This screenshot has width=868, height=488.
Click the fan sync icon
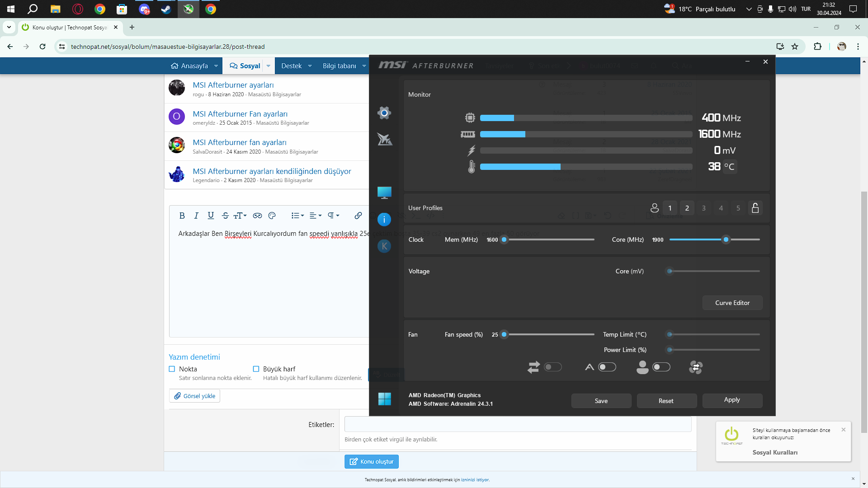pyautogui.click(x=696, y=367)
